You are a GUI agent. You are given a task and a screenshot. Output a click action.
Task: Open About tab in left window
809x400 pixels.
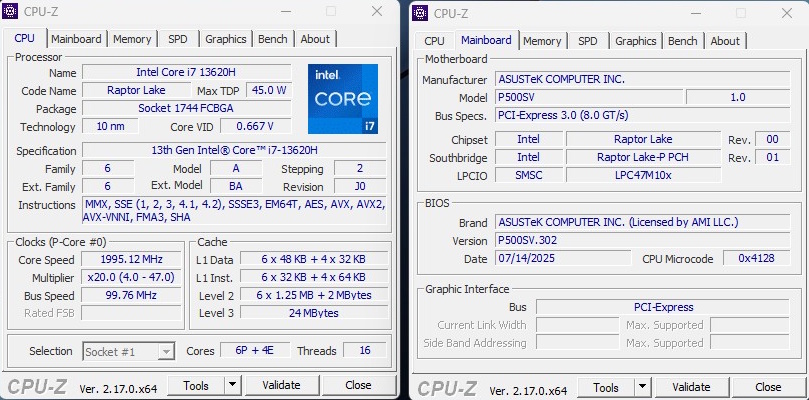315,39
